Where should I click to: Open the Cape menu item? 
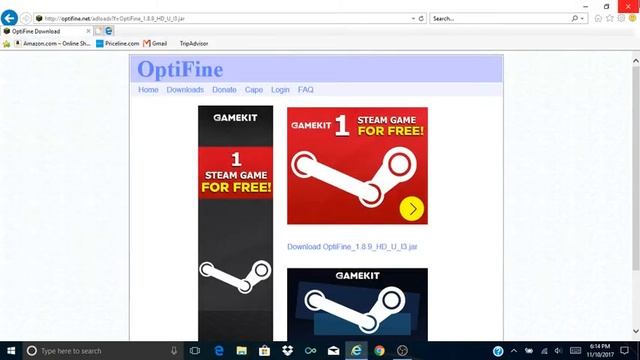point(253,90)
